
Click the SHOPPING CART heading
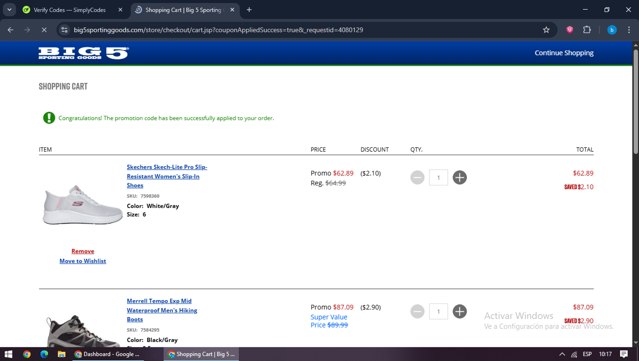[63, 86]
